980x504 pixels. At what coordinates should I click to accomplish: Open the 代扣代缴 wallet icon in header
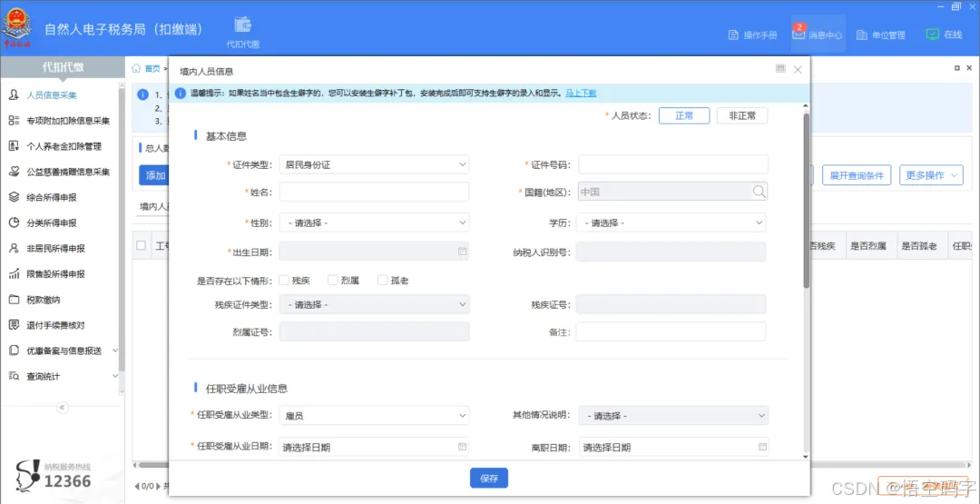(x=242, y=25)
